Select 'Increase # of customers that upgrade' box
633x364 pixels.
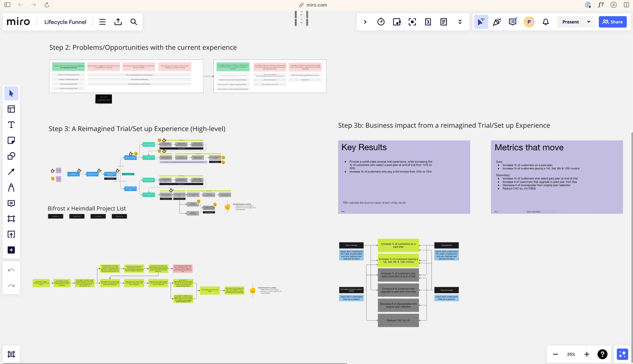point(398,290)
